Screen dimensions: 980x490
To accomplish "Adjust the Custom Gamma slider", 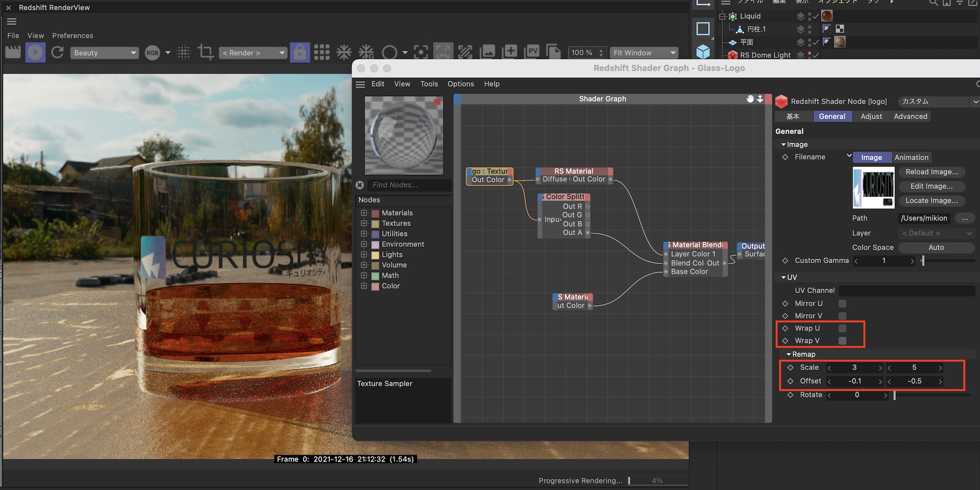I will click(x=923, y=261).
